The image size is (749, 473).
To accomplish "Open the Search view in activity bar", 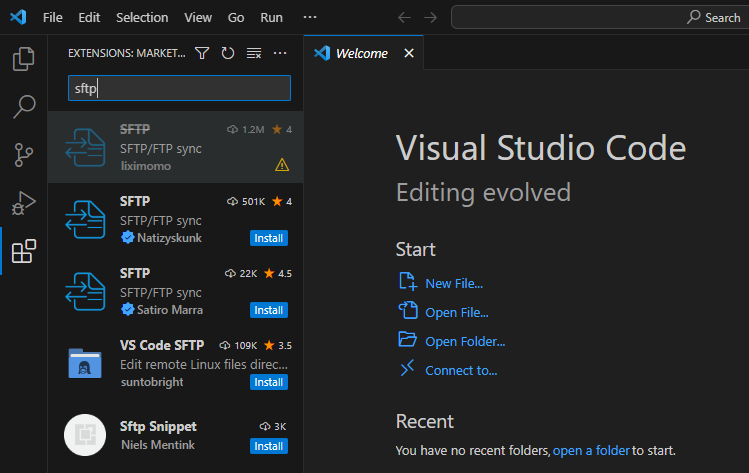I will click(23, 106).
